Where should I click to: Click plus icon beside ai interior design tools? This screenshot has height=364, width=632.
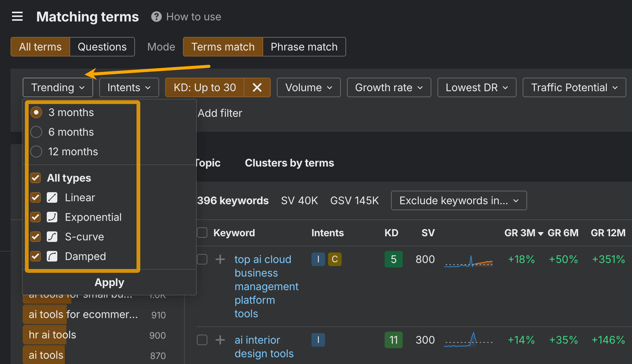pos(220,340)
